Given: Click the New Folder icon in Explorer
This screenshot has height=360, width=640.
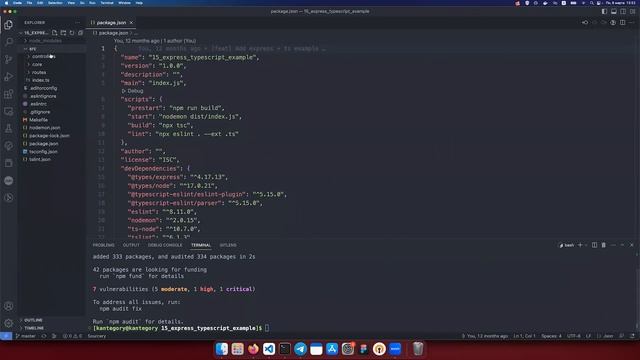Looking at the screenshot, I should 63,33.
